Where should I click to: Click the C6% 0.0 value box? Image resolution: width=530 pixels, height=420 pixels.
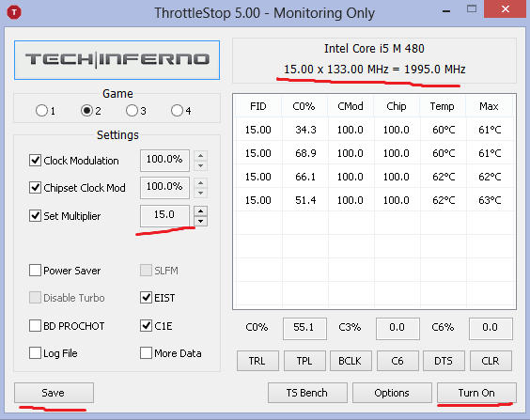tap(491, 328)
